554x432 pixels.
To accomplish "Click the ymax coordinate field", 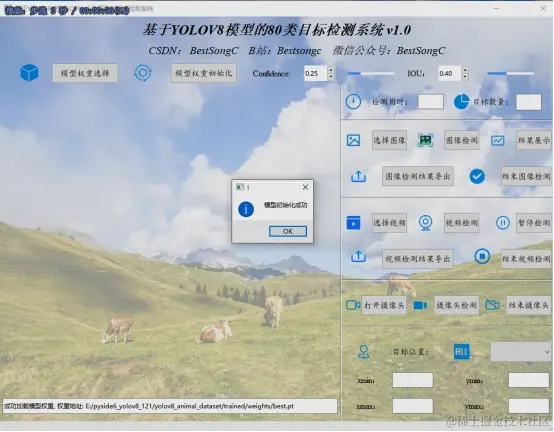I will pyautogui.click(x=529, y=406).
